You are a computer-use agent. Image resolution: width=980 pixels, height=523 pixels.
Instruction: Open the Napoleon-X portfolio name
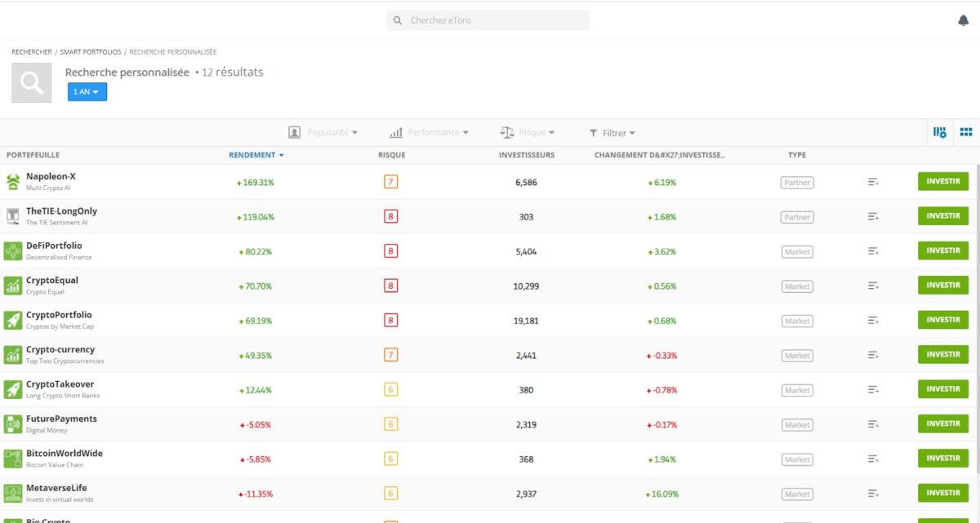[x=51, y=176]
